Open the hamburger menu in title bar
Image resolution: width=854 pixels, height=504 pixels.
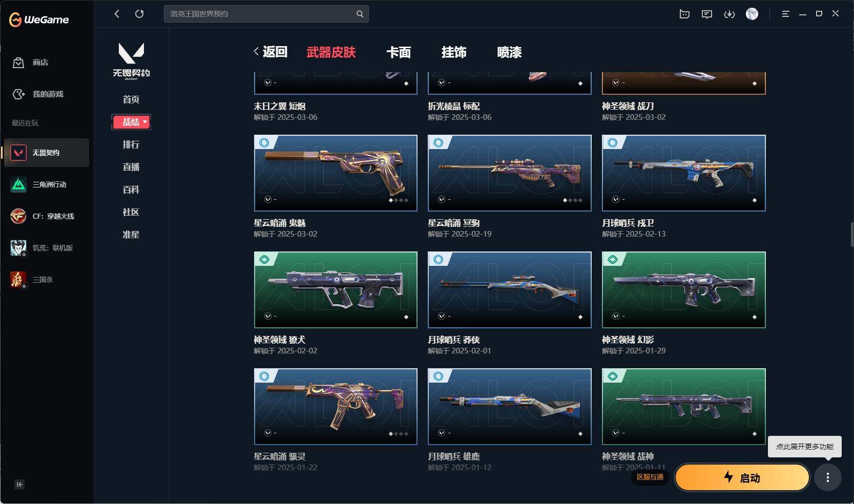pos(785,14)
